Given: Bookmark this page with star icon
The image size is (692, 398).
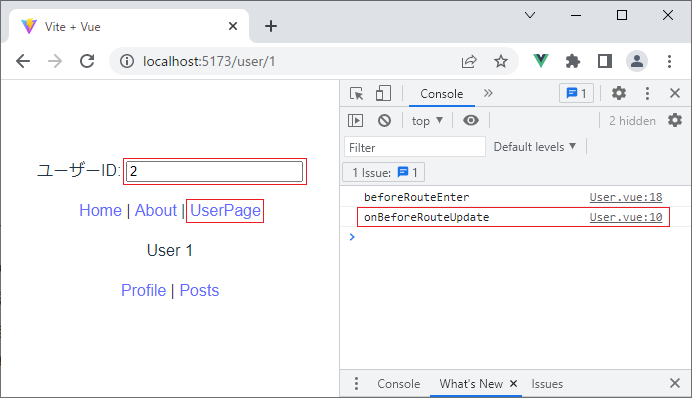Looking at the screenshot, I should coord(500,61).
